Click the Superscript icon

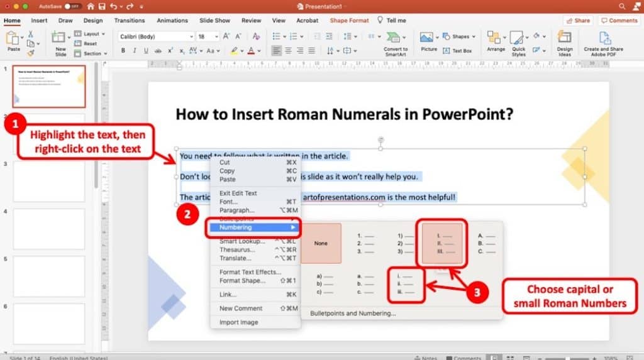click(x=170, y=50)
